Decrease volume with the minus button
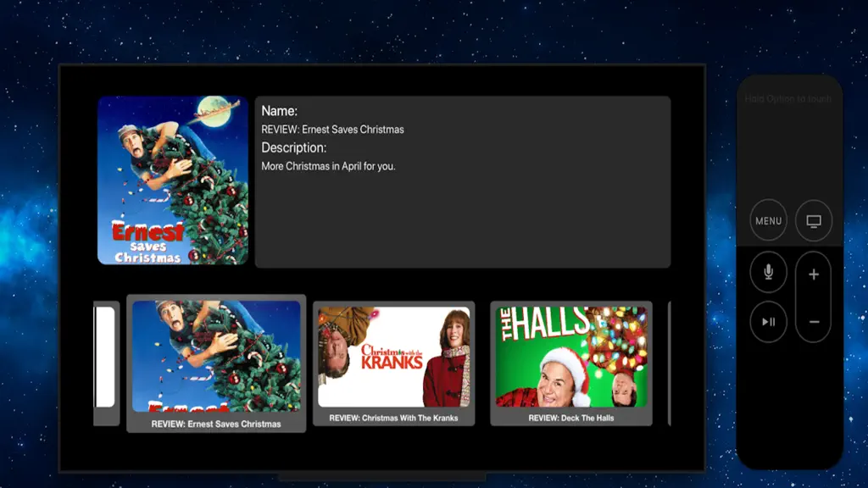This screenshot has width=868, height=488. tap(813, 321)
